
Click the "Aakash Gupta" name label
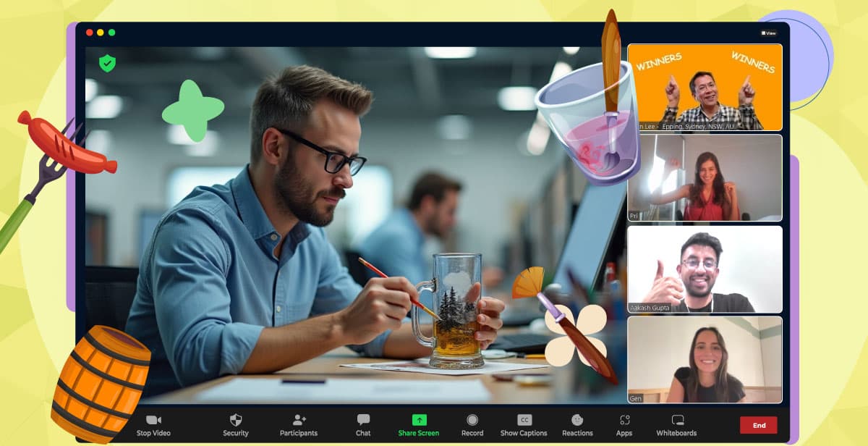650,308
